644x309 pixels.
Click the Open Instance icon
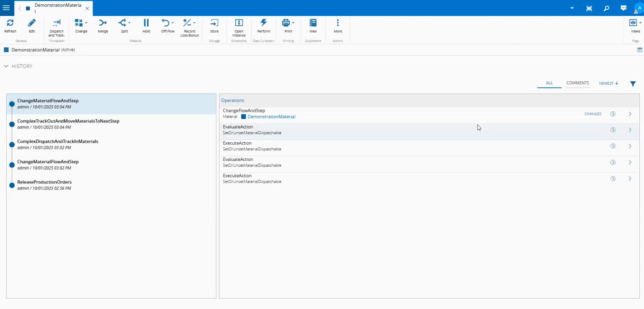pos(239,23)
